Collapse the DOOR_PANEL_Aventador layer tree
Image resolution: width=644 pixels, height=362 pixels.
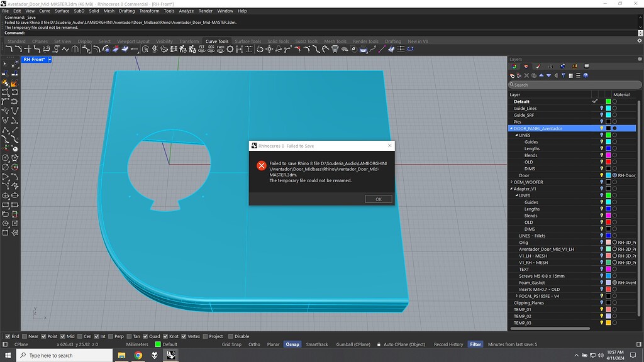(x=511, y=128)
